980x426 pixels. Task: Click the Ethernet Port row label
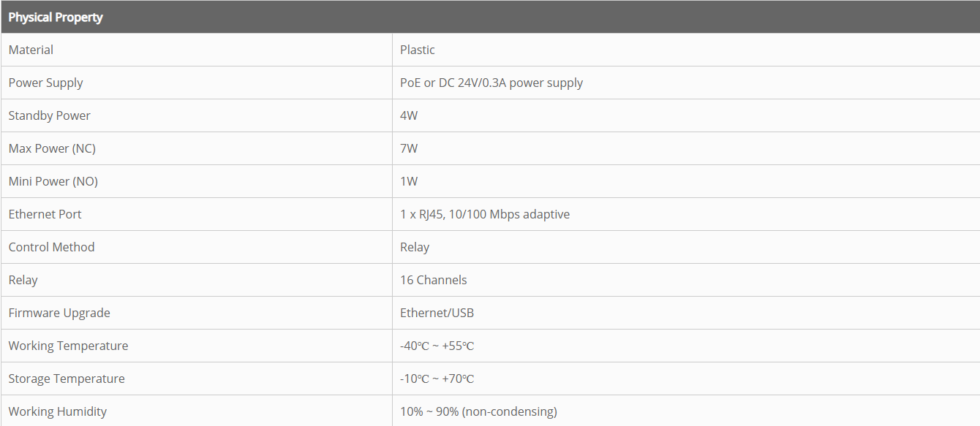[45, 214]
